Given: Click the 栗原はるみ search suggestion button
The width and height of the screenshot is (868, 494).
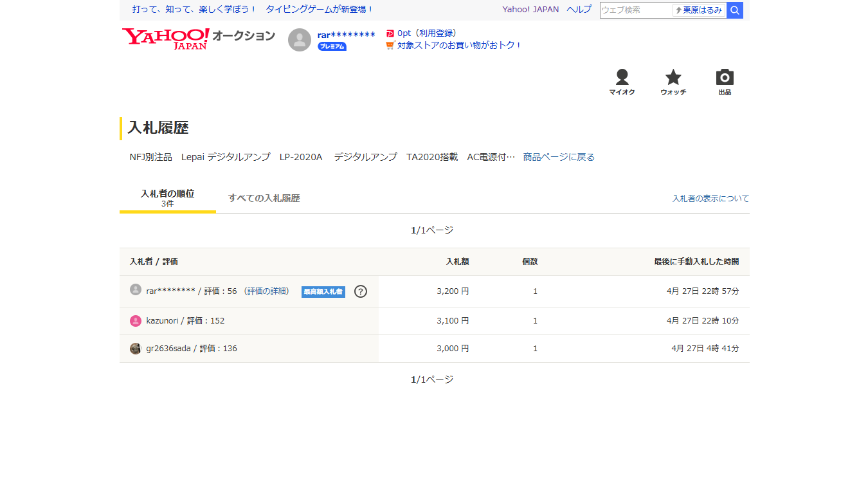Looking at the screenshot, I should click(x=699, y=10).
